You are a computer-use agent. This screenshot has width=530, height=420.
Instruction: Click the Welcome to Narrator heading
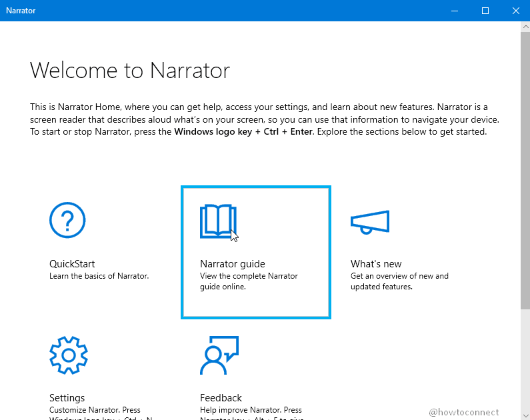[x=130, y=71]
